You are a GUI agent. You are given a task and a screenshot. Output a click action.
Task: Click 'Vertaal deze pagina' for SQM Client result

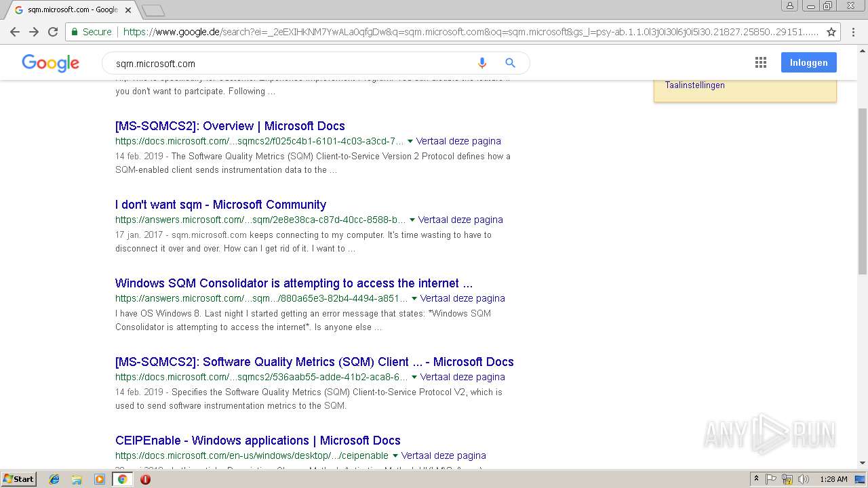click(462, 378)
